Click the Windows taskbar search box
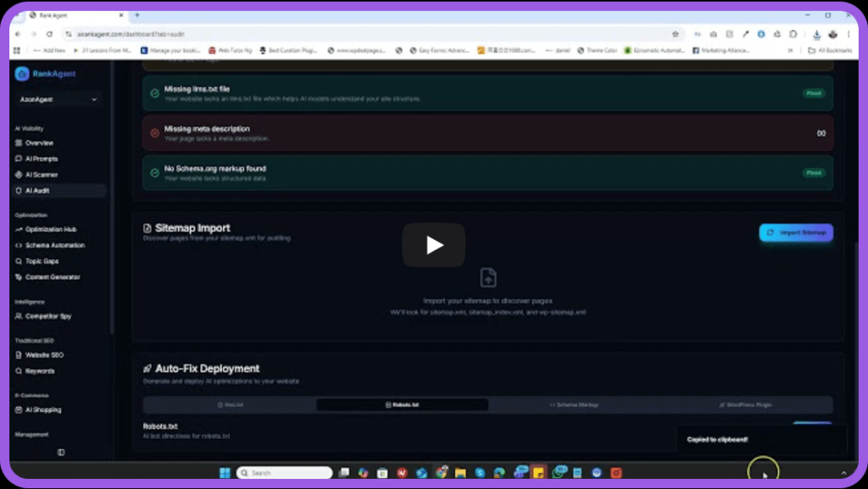 coord(283,473)
